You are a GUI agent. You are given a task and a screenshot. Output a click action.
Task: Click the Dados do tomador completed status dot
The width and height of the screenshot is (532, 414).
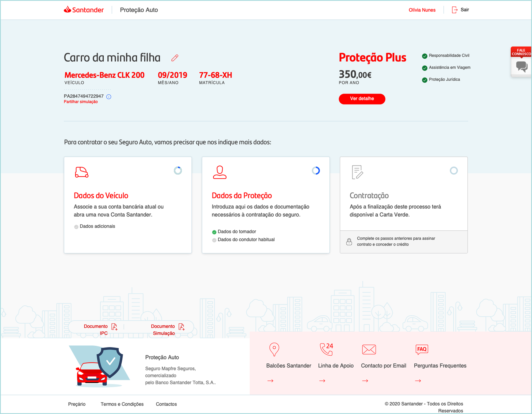click(x=214, y=232)
